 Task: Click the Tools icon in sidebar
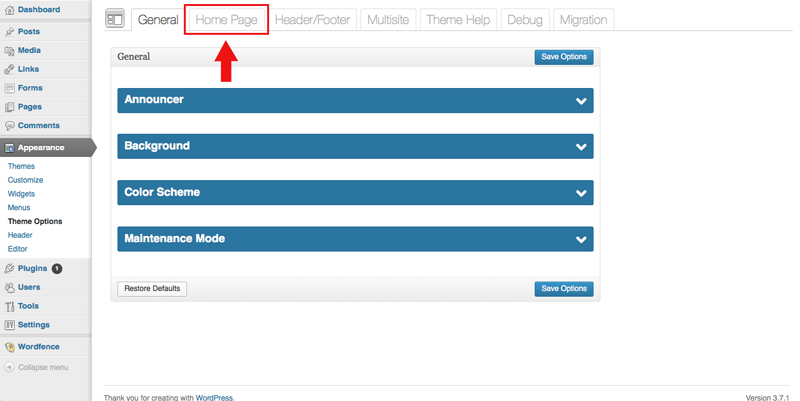[x=9, y=306]
